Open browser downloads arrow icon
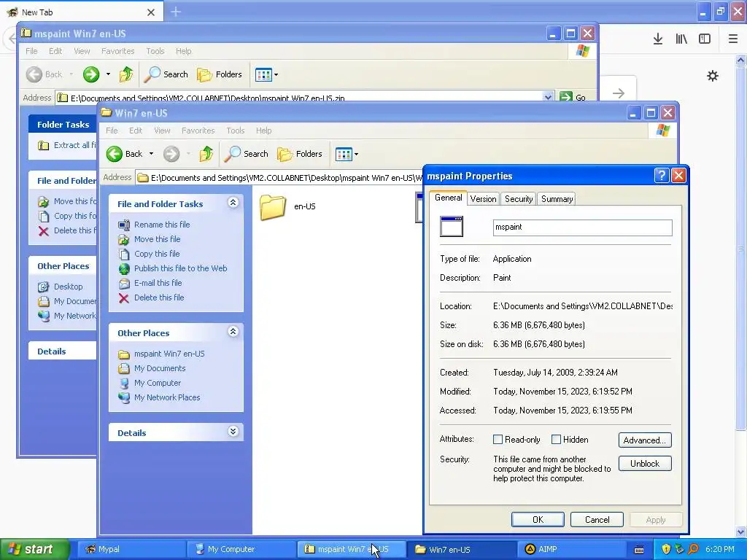 click(658, 39)
